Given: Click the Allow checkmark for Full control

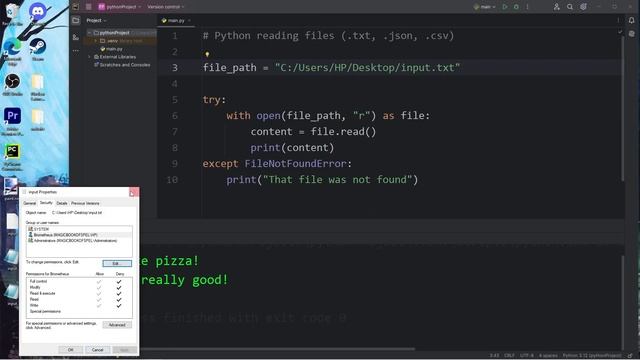Looking at the screenshot, I should [x=99, y=282].
